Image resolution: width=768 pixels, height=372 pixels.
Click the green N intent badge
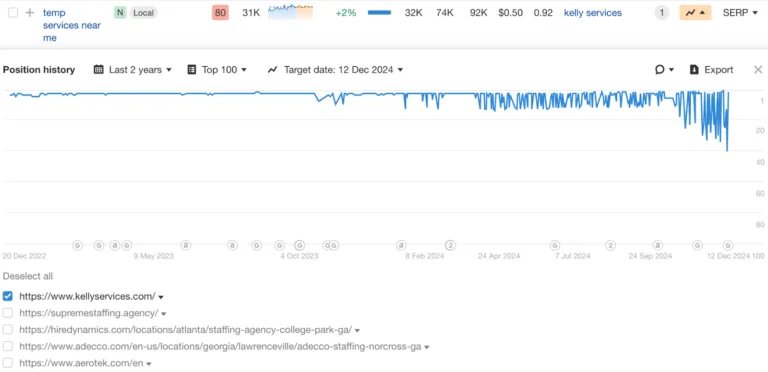[120, 13]
